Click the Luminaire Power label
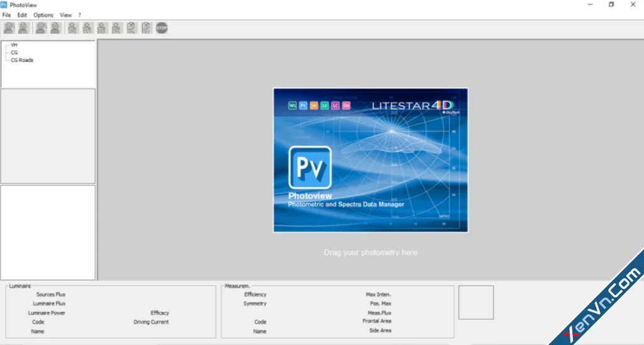This screenshot has height=345, width=644. click(x=47, y=313)
